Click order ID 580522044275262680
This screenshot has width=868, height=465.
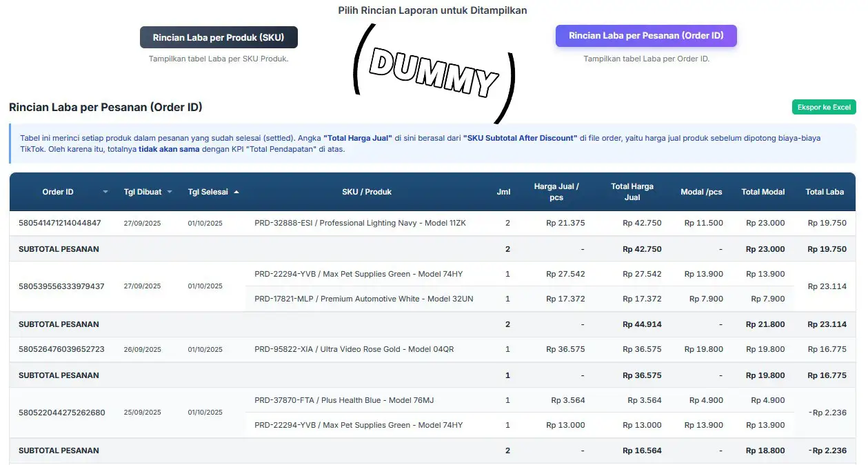tap(61, 413)
